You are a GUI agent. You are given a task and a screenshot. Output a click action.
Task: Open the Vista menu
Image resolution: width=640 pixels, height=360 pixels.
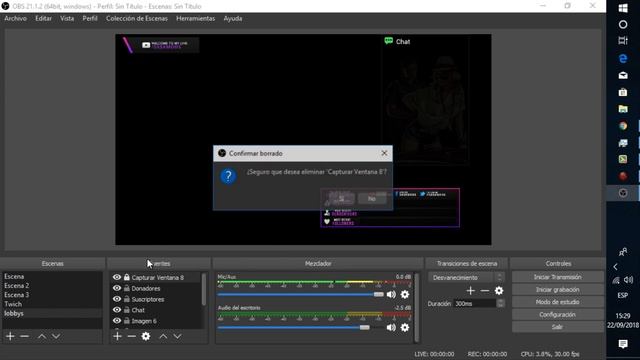67,18
